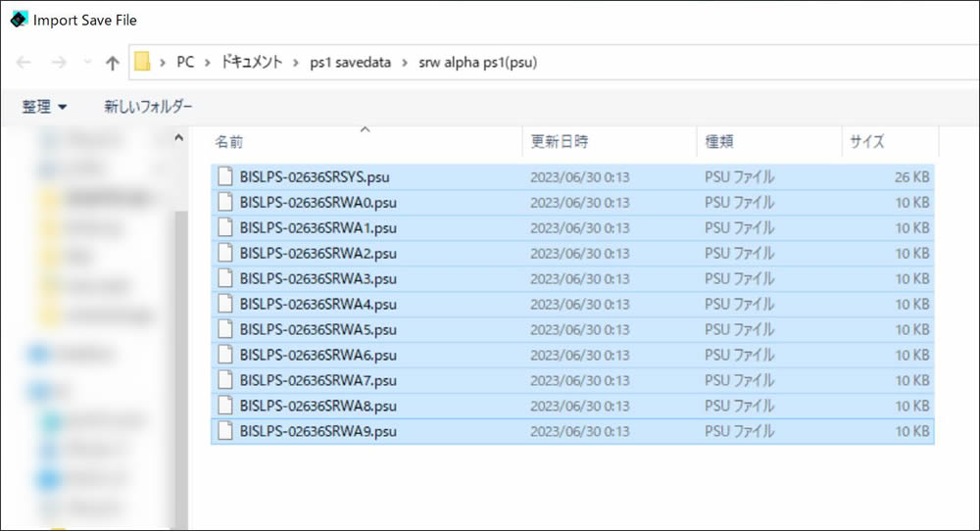Select file BISLPS-02636SRSYS.psu
This screenshot has width=980, height=531.
572,177
